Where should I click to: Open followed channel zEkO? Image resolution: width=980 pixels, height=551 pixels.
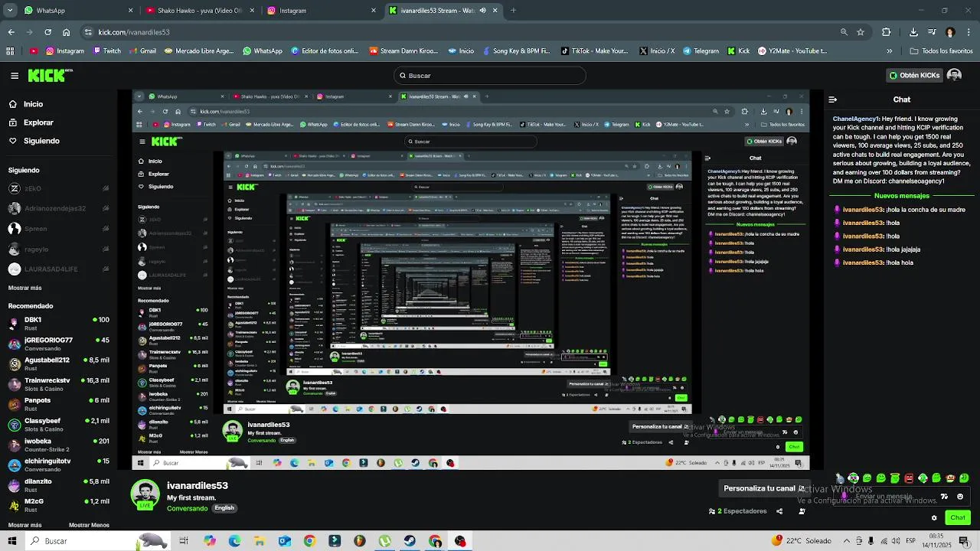[58, 188]
